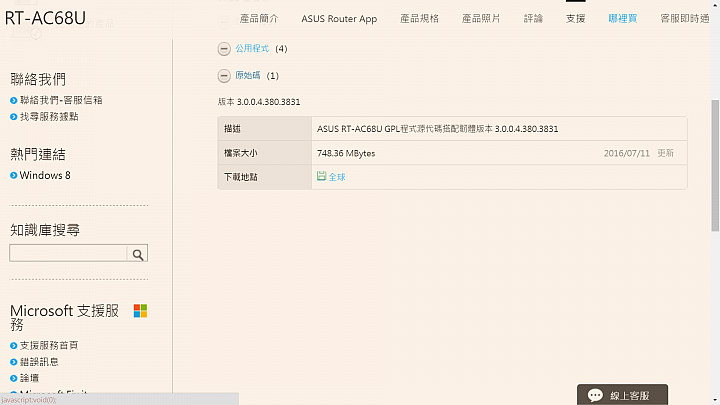This screenshot has height=405, width=720.
Task: Open the Windows 8 hot link
Action: pyautogui.click(x=45, y=175)
